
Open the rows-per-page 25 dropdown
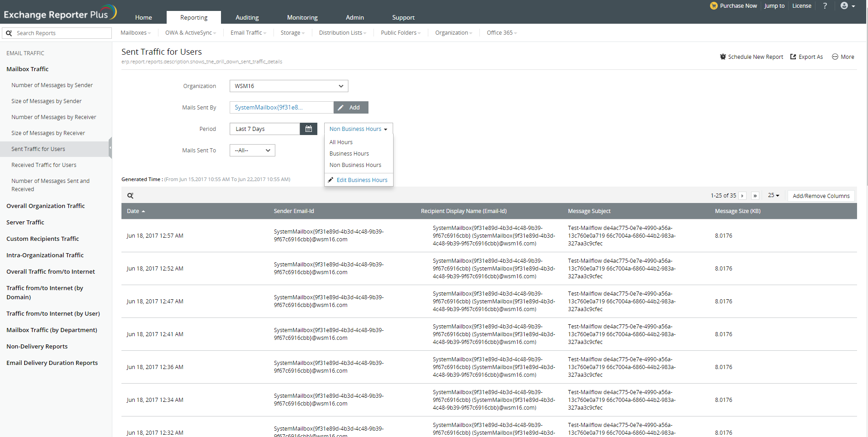pos(773,195)
